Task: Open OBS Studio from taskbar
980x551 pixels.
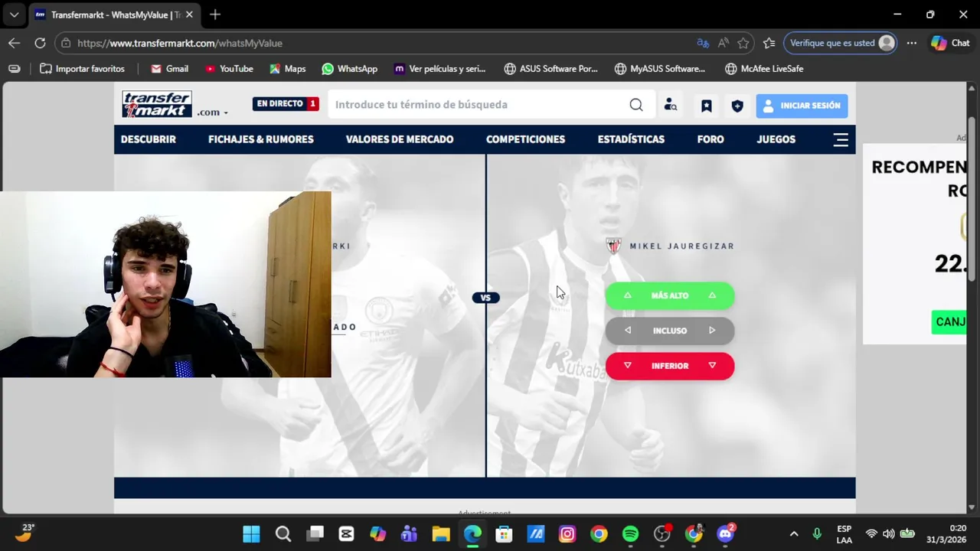Action: point(662,534)
